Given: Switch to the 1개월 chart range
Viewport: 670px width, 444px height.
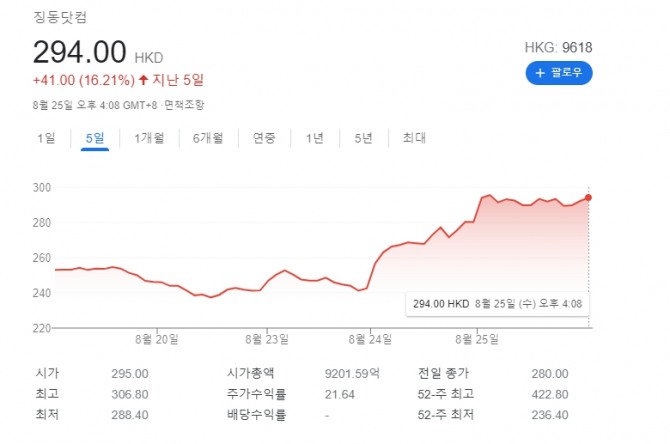Looking at the screenshot, I should [x=150, y=138].
